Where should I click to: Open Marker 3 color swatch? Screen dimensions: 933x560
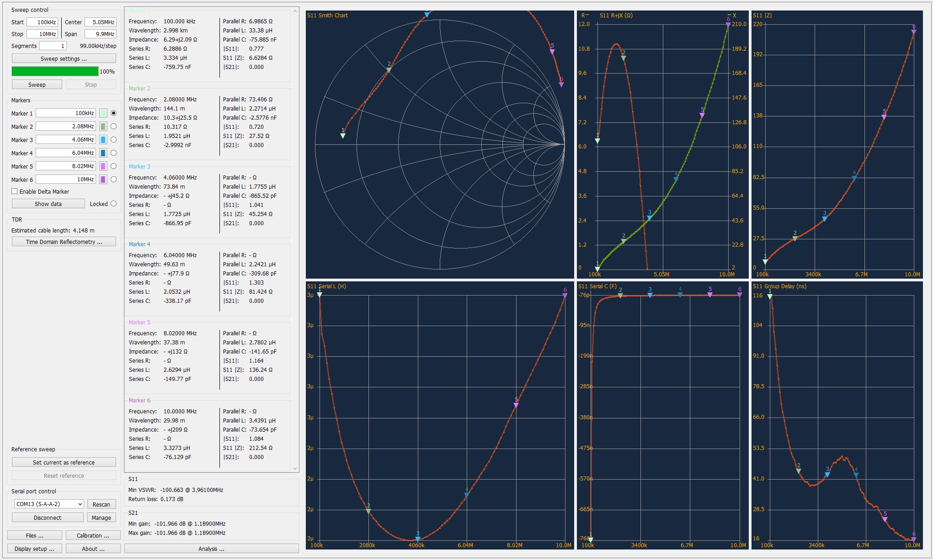[103, 140]
